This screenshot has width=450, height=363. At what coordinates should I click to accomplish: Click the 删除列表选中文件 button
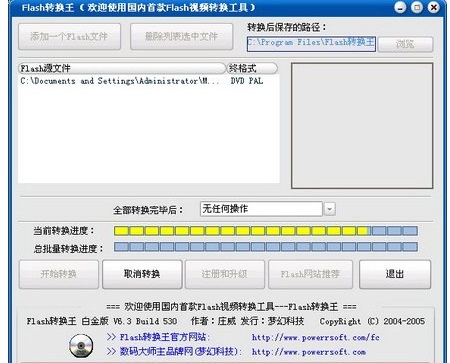click(181, 37)
